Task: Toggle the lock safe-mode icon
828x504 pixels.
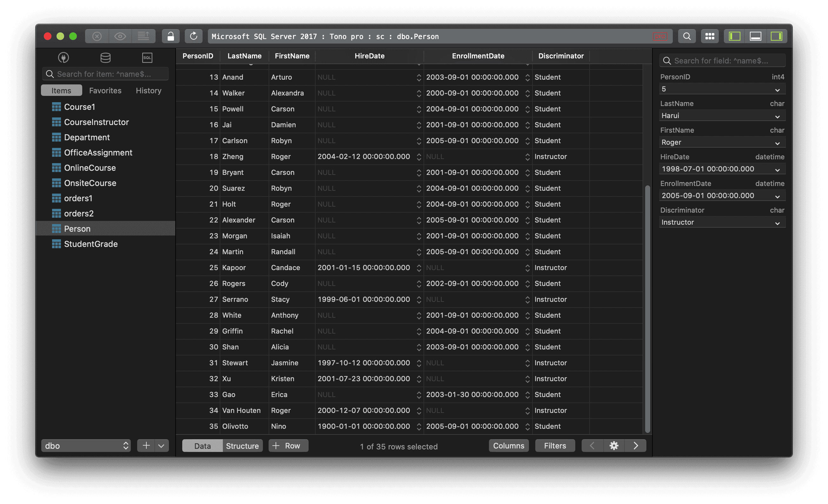Action: (x=171, y=36)
